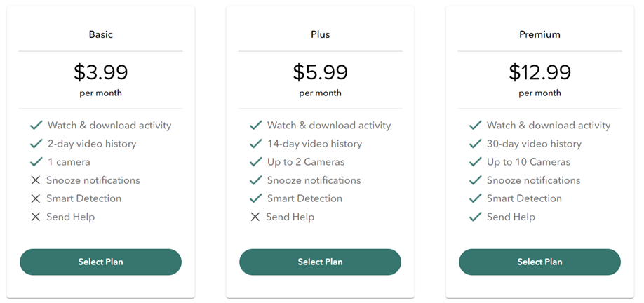Click the checkmark beside Premium's Send Help

(476, 217)
